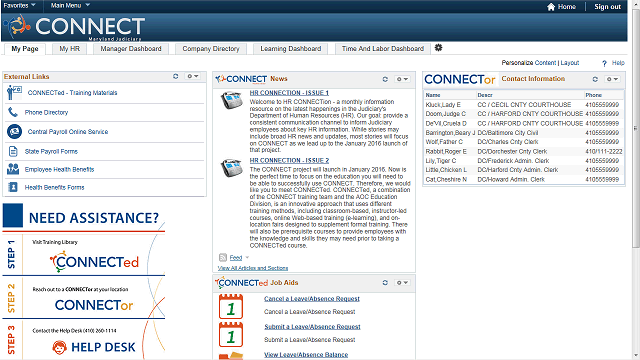Click the Central Payroll Online Service icon
Screen dimensions: 640x360
(14, 131)
